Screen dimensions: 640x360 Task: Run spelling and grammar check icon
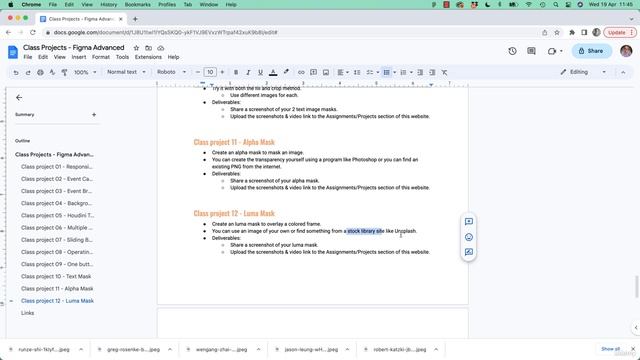pyautogui.click(x=52, y=72)
